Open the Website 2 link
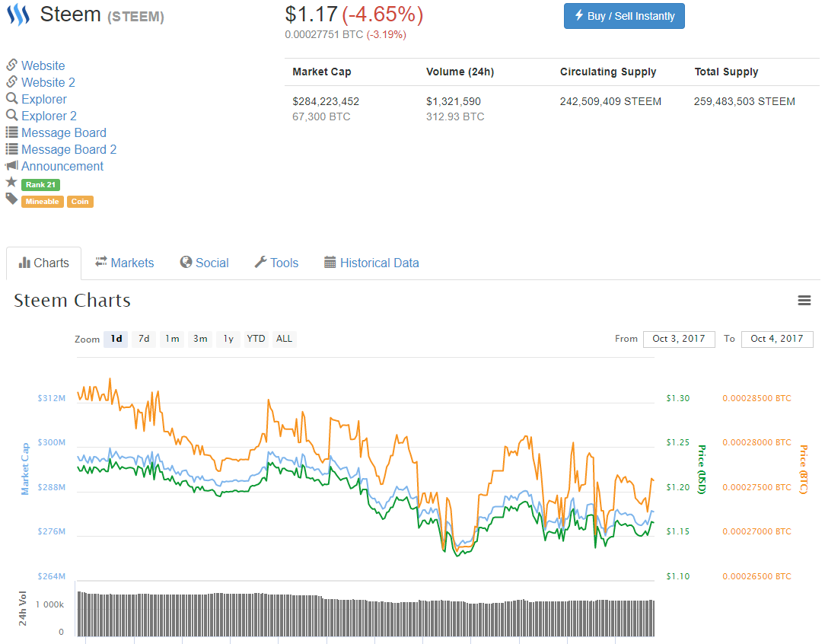825x644 pixels. (x=49, y=83)
